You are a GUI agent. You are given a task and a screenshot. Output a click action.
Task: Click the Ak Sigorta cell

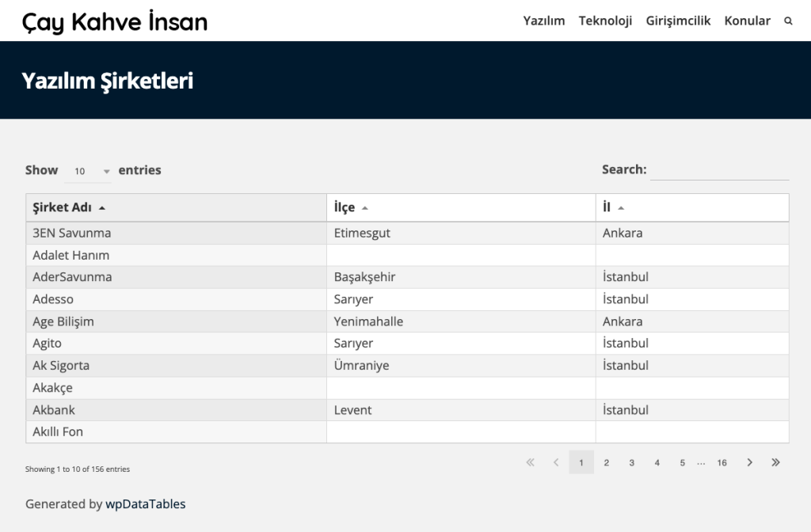coord(177,366)
